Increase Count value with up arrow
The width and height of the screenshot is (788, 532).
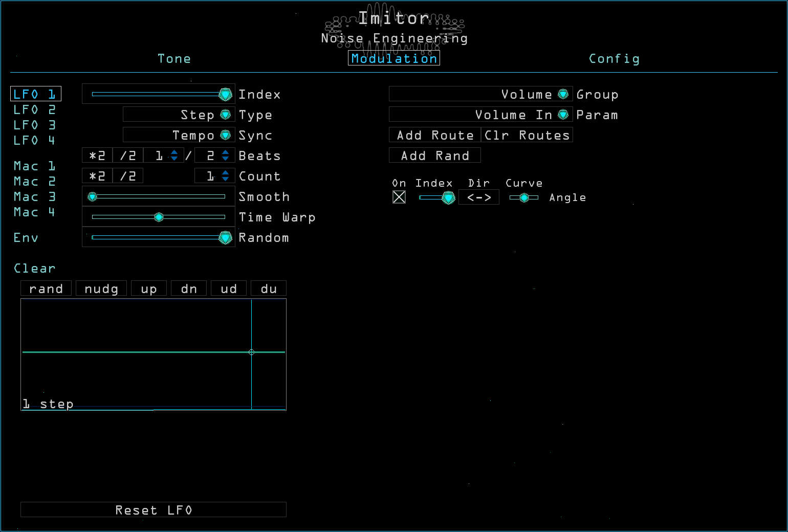[226, 172]
